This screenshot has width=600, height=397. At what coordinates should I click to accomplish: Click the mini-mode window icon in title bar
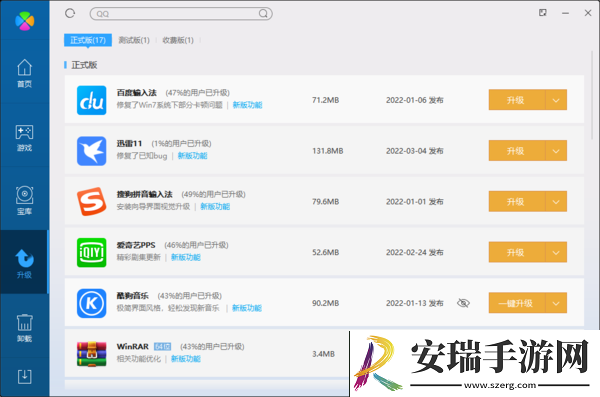(x=543, y=13)
